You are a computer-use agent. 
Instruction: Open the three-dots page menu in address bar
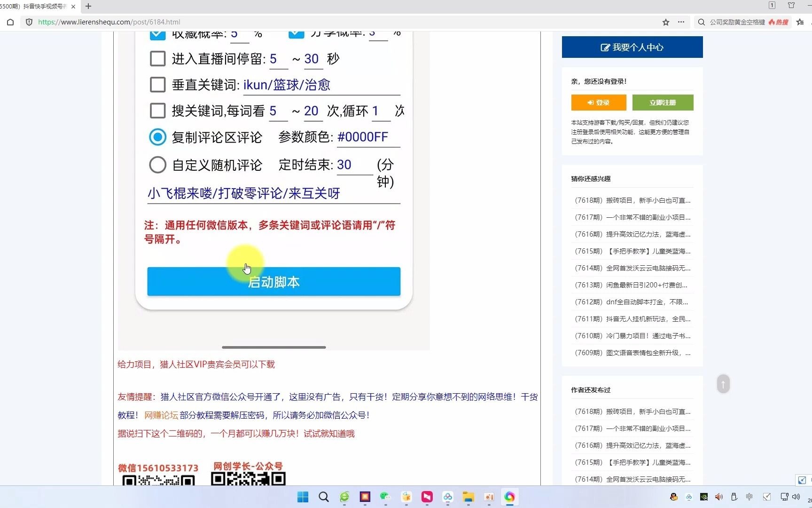(x=681, y=22)
